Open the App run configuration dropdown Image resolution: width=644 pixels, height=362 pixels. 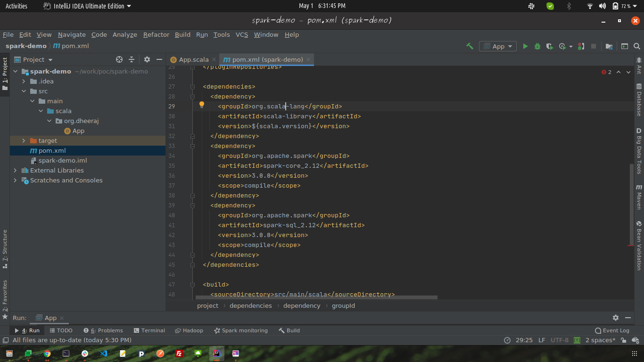pyautogui.click(x=498, y=46)
